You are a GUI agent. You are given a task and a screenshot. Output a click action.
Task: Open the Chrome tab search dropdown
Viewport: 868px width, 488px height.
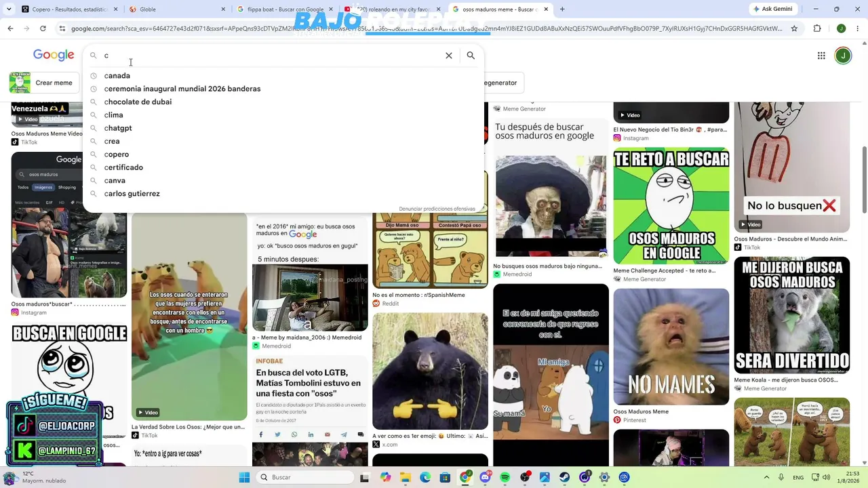coord(9,9)
